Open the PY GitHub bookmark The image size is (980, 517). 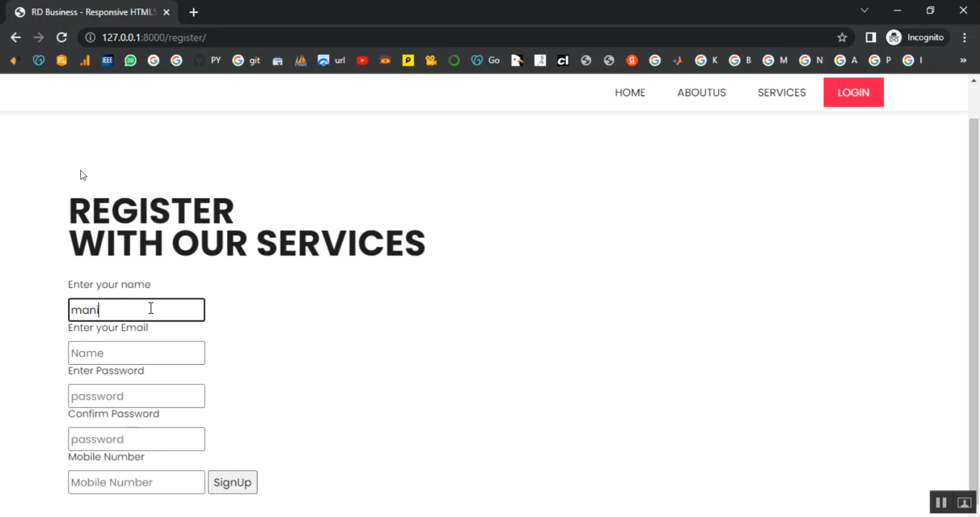[207, 60]
